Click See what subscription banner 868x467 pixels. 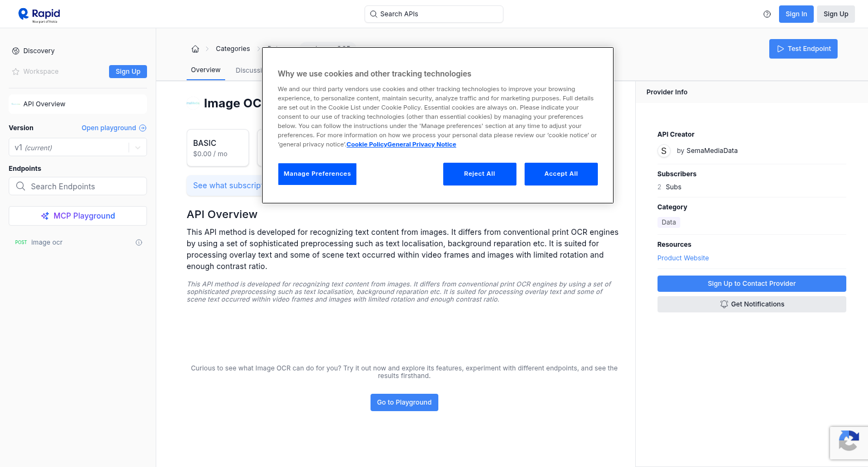coord(225,185)
